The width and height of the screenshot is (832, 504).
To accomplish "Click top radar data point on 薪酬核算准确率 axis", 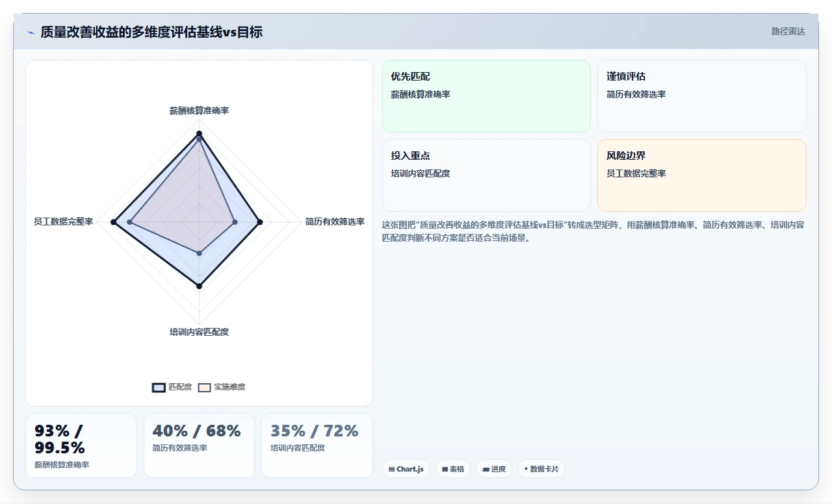I will [x=199, y=134].
